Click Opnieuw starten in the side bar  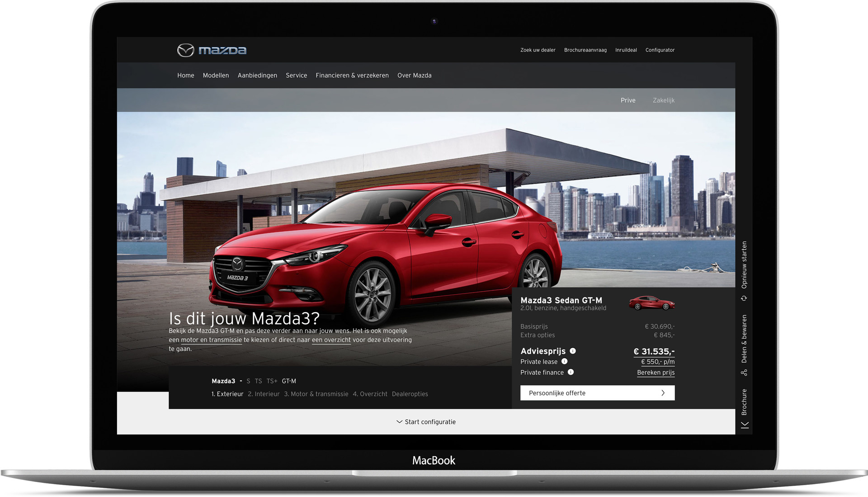pos(744,265)
